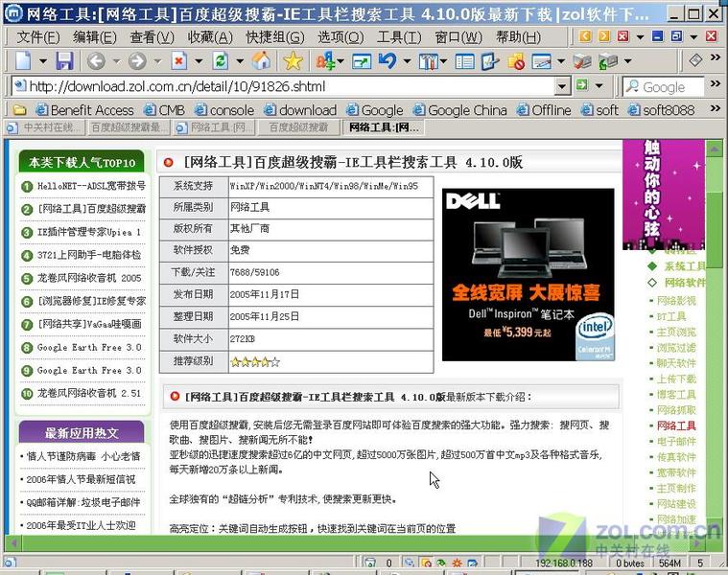Viewport: 728px width, 575px height.
Task: Click the green swirl icon in status bar
Action: click(441, 563)
